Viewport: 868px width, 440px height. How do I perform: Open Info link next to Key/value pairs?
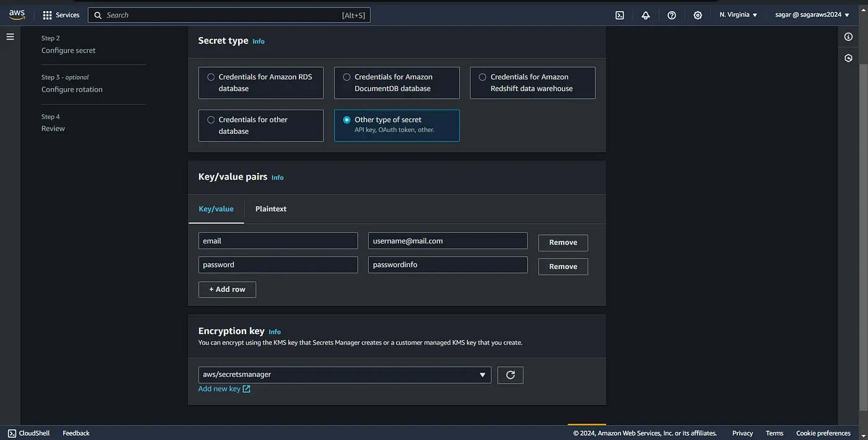coord(277,178)
